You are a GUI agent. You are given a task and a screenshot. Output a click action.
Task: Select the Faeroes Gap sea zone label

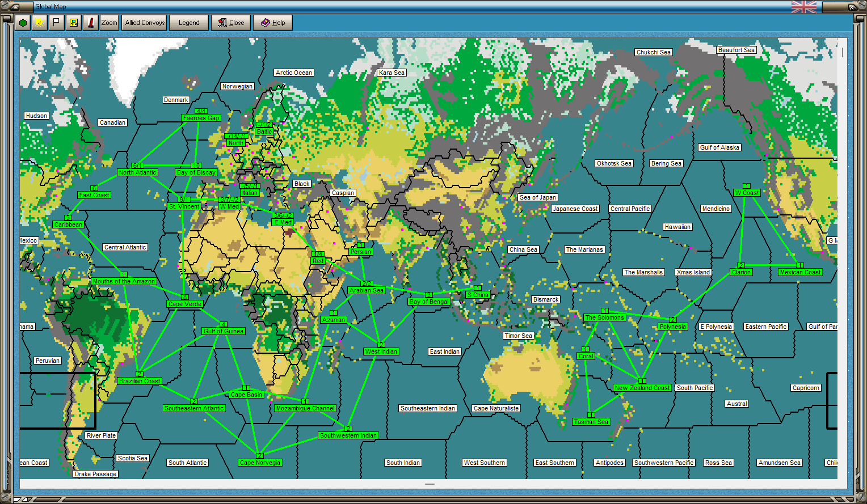(x=201, y=118)
